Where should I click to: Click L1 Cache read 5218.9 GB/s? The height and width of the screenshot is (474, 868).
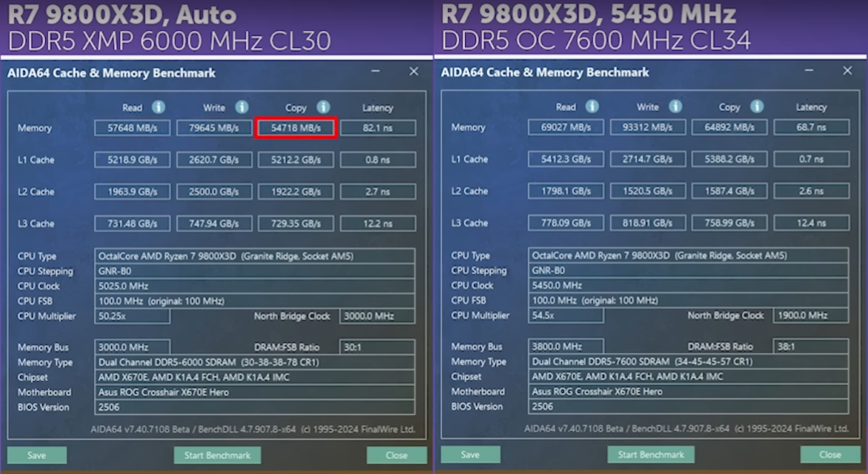pyautogui.click(x=132, y=160)
